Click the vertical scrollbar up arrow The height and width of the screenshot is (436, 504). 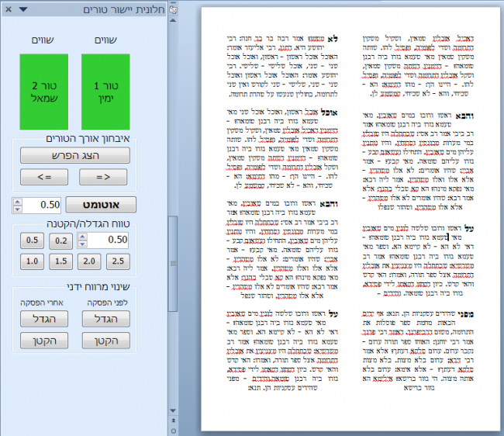[x=173, y=20]
